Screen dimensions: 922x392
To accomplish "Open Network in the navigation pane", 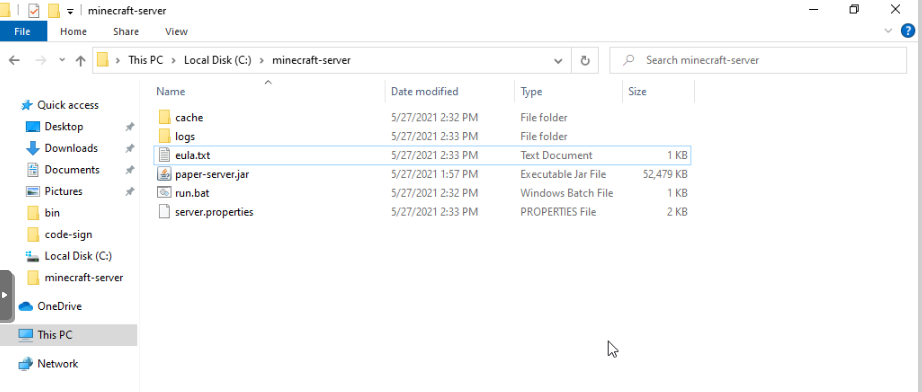I will [58, 364].
